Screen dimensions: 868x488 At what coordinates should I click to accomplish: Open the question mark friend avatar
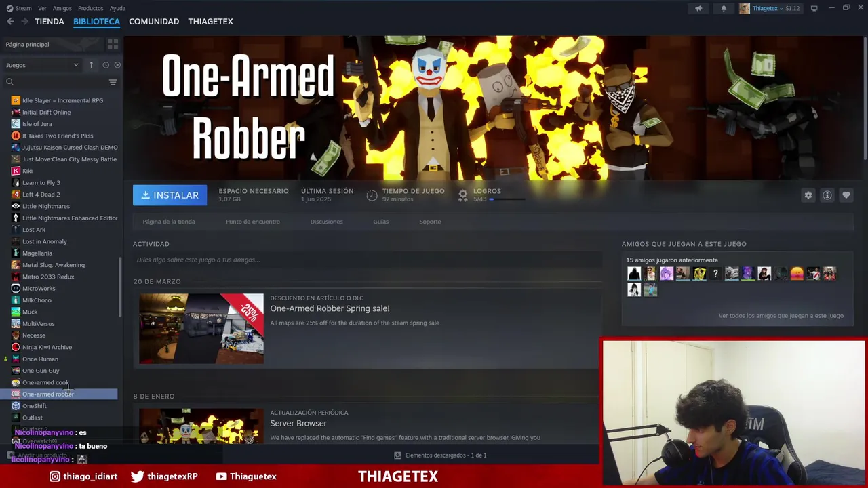[x=715, y=274]
